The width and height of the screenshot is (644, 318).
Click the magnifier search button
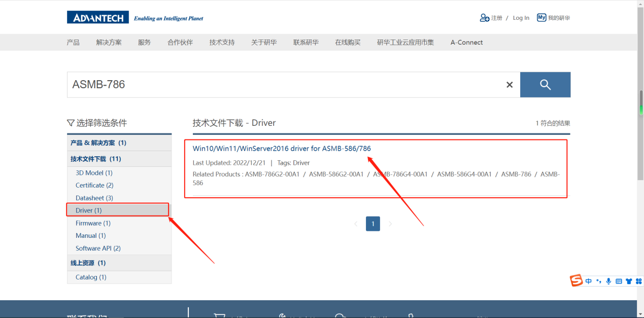545,85
